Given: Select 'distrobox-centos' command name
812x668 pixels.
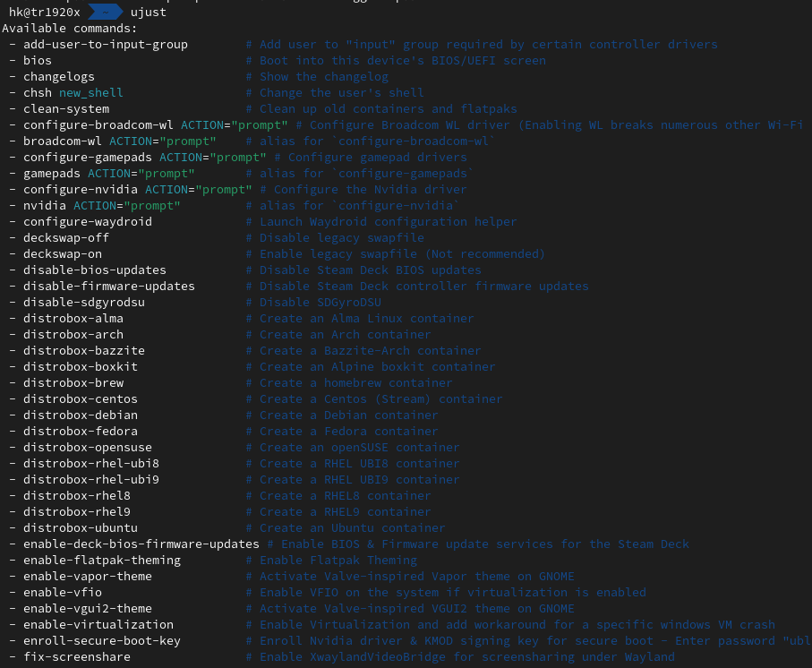Looking at the screenshot, I should (81, 398).
